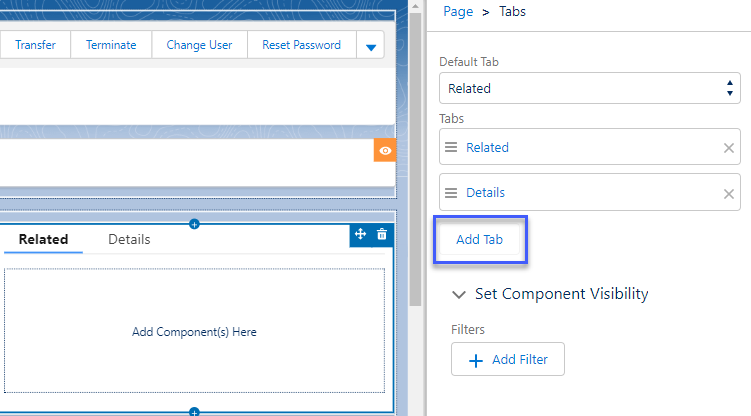751x416 pixels.
Task: Open the more actions dropdown arrow
Action: tap(370, 46)
